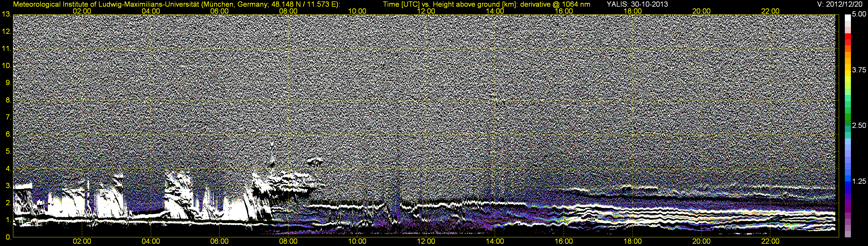The width and height of the screenshot is (868, 246).
Task: Click the "YALIS: 30-10-2013" date label
Action: coord(637,4)
